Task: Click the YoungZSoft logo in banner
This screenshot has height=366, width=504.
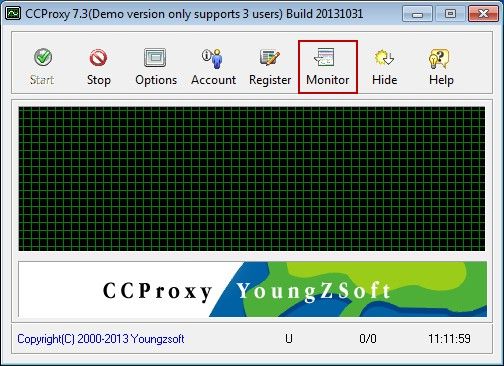Action: tap(314, 291)
